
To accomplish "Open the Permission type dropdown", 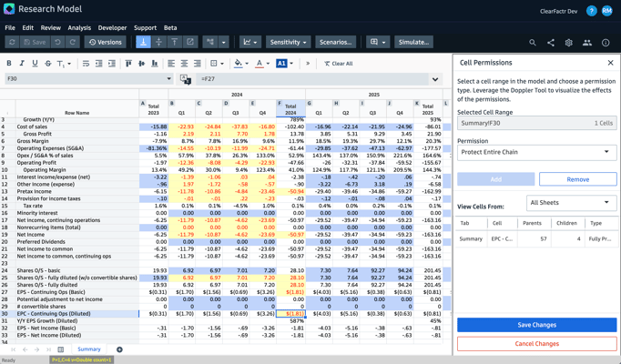I will pos(536,152).
